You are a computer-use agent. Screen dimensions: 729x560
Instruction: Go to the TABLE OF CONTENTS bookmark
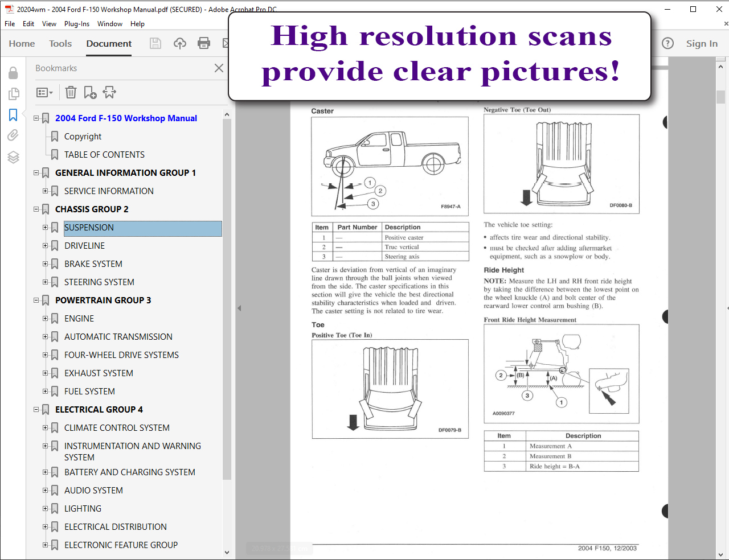point(104,155)
